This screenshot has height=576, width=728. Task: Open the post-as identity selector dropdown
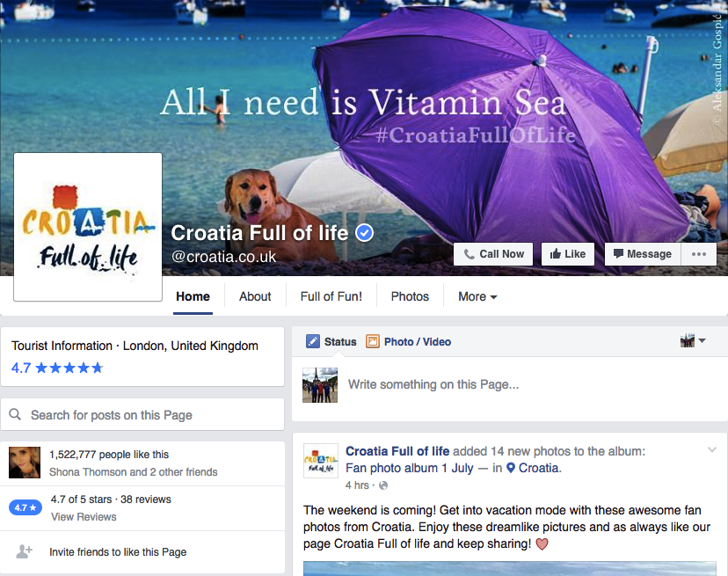(x=693, y=340)
